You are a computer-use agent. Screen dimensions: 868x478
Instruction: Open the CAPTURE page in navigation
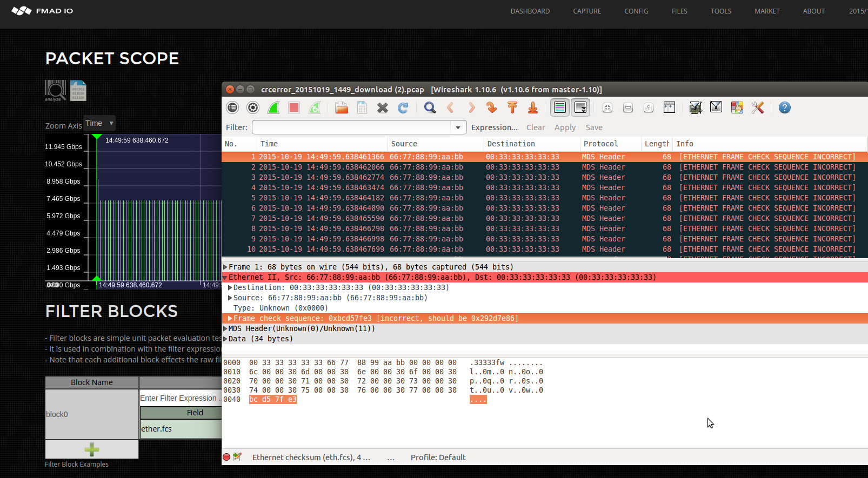tap(587, 11)
